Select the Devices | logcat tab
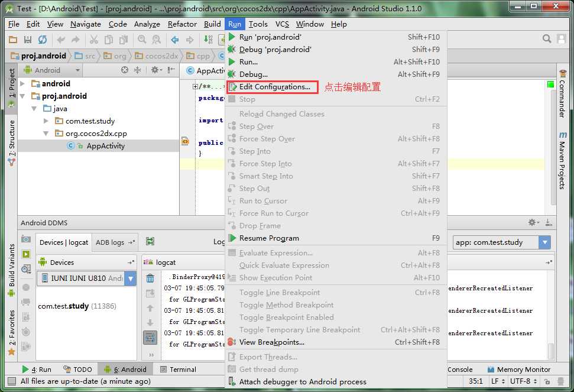The height and width of the screenshot is (392, 574). coord(64,242)
